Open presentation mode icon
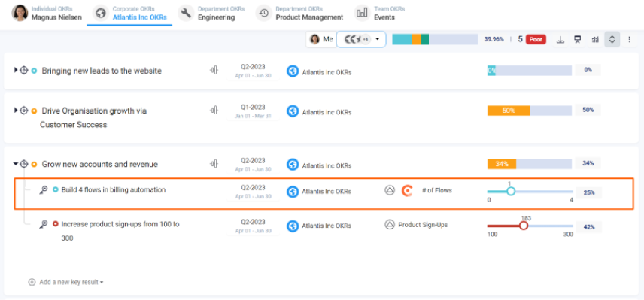The width and height of the screenshot is (644, 300). tap(578, 39)
